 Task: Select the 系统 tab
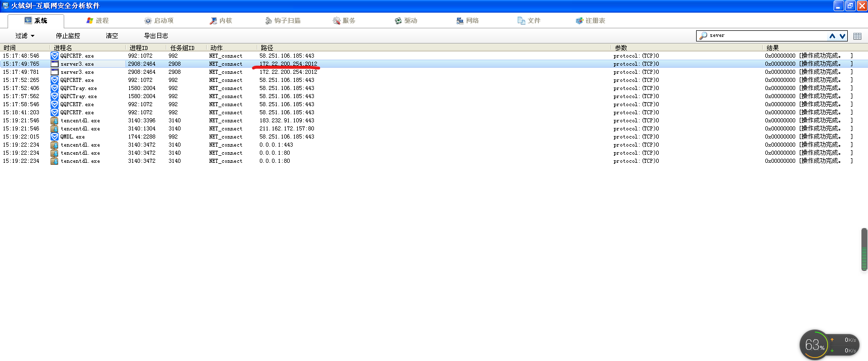[x=36, y=21]
